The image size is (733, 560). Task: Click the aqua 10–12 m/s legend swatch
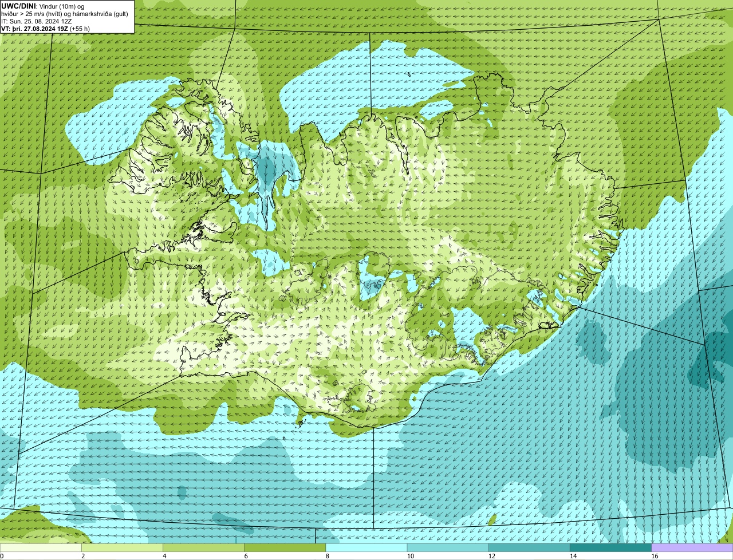click(448, 548)
